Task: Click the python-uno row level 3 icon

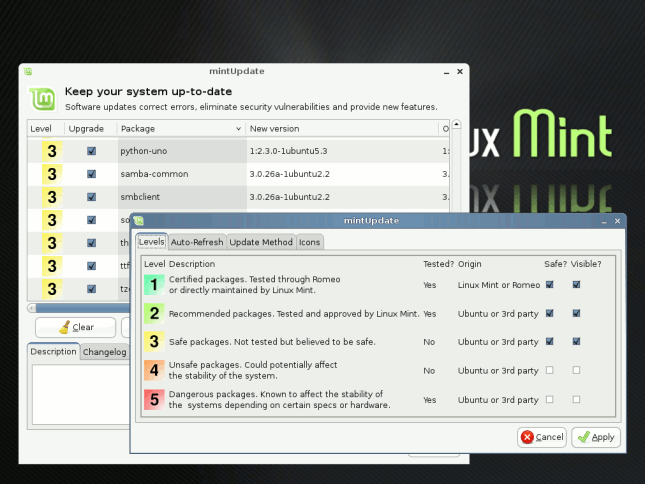Action: click(52, 151)
